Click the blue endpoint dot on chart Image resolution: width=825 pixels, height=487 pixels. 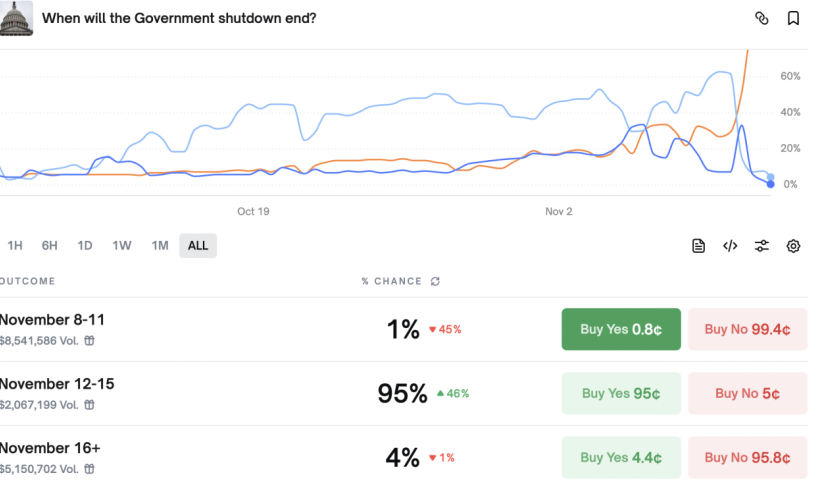pos(770,184)
